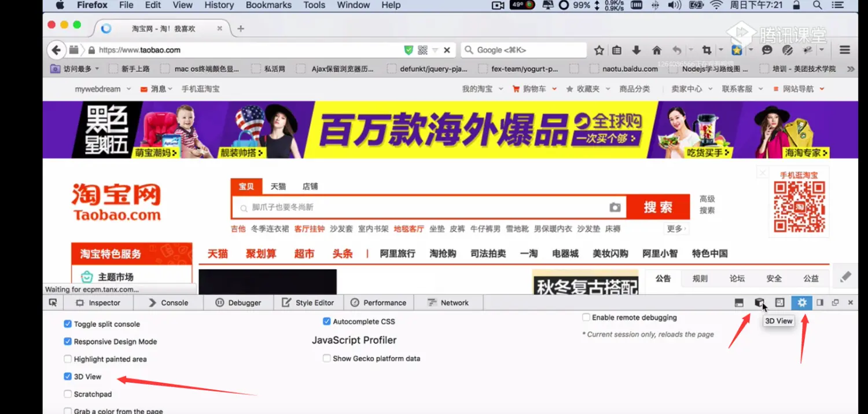This screenshot has height=414, width=868.
Task: Go to the Firefox home page icon
Action: click(x=657, y=50)
